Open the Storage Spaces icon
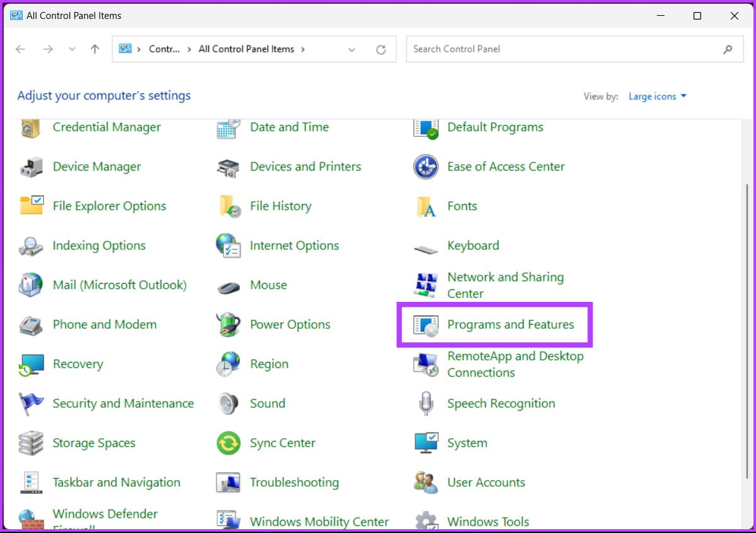 [x=31, y=443]
